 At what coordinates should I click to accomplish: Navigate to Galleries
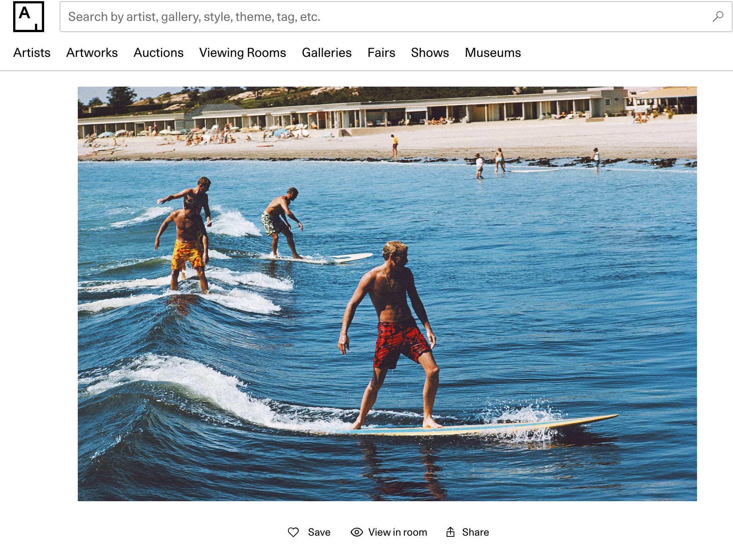tap(327, 53)
